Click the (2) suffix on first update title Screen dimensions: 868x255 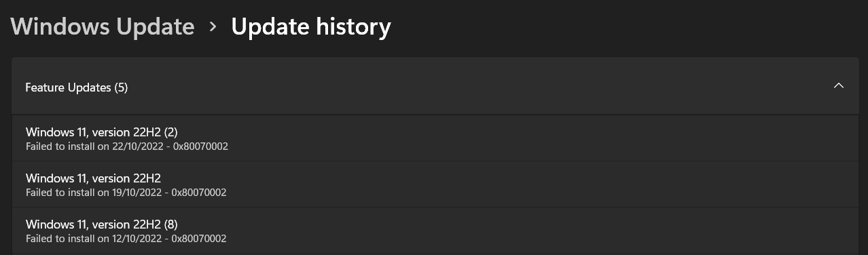[x=170, y=132]
